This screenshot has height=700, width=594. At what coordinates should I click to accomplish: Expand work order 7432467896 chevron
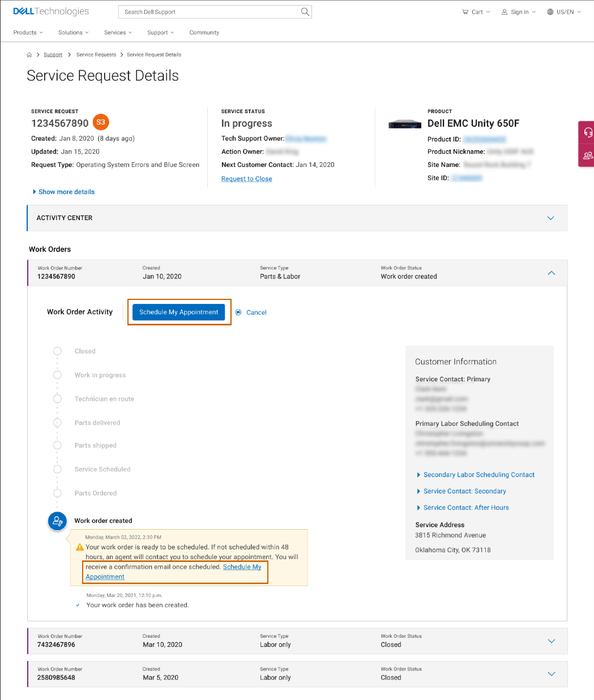pyautogui.click(x=552, y=641)
